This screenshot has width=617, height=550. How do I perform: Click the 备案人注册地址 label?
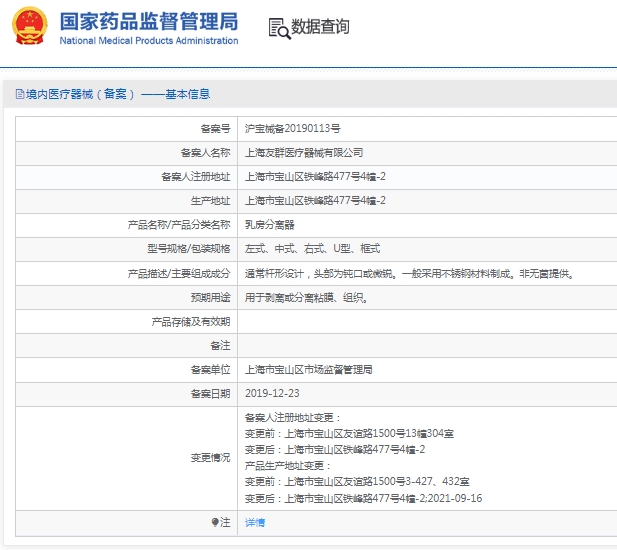[196, 177]
